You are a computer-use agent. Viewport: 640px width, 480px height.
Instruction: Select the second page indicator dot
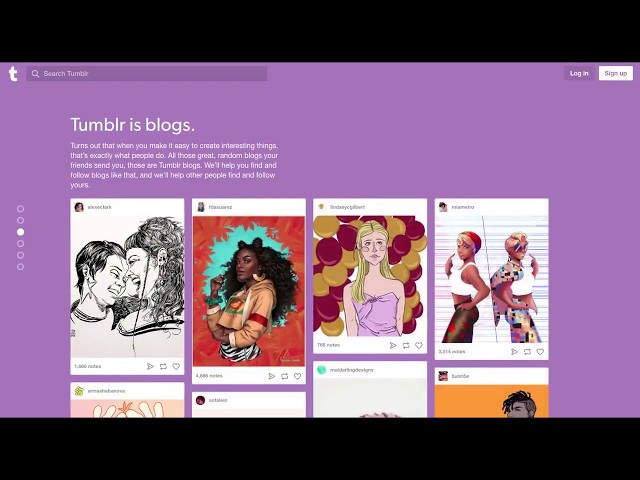point(20,220)
